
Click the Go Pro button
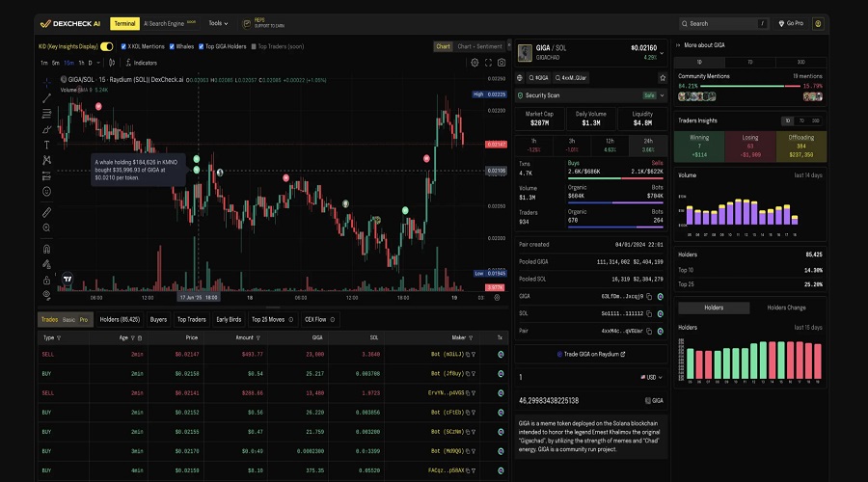[791, 23]
